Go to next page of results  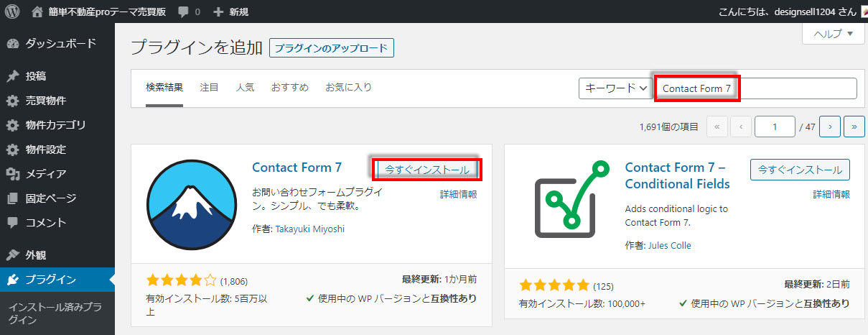tap(830, 127)
